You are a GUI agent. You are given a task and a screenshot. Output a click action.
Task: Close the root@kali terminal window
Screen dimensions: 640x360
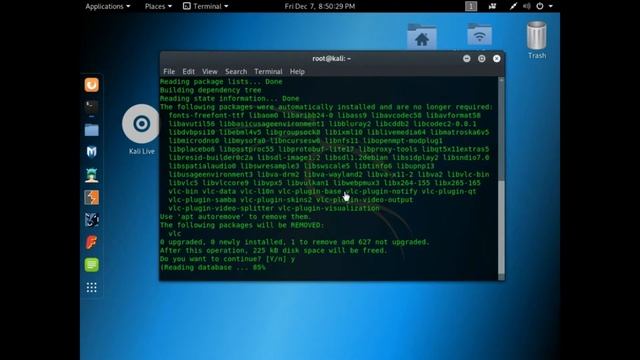[496, 58]
